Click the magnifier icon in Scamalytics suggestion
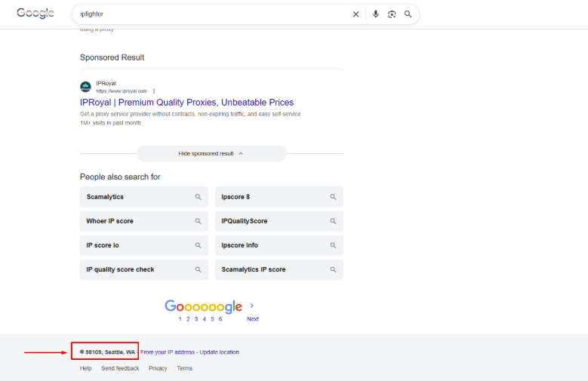 point(198,197)
